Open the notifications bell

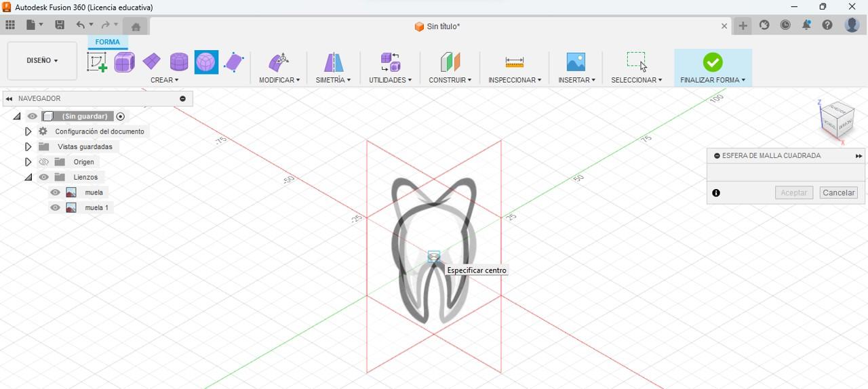[806, 25]
